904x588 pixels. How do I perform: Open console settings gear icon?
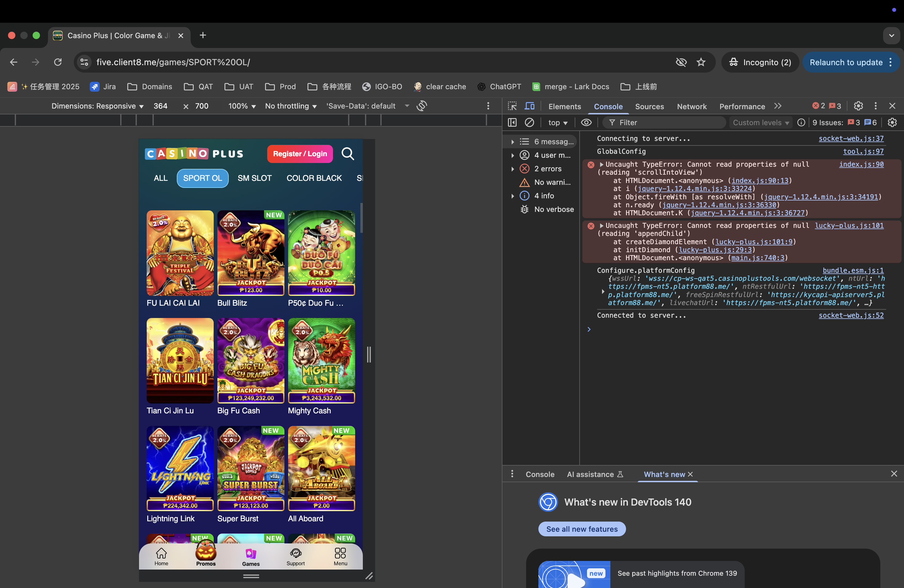click(892, 122)
